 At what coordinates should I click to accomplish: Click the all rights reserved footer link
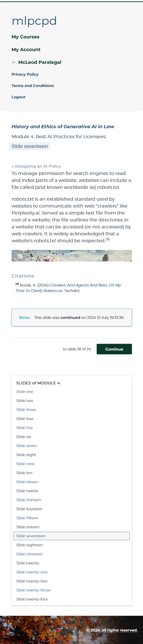click(x=120, y=630)
